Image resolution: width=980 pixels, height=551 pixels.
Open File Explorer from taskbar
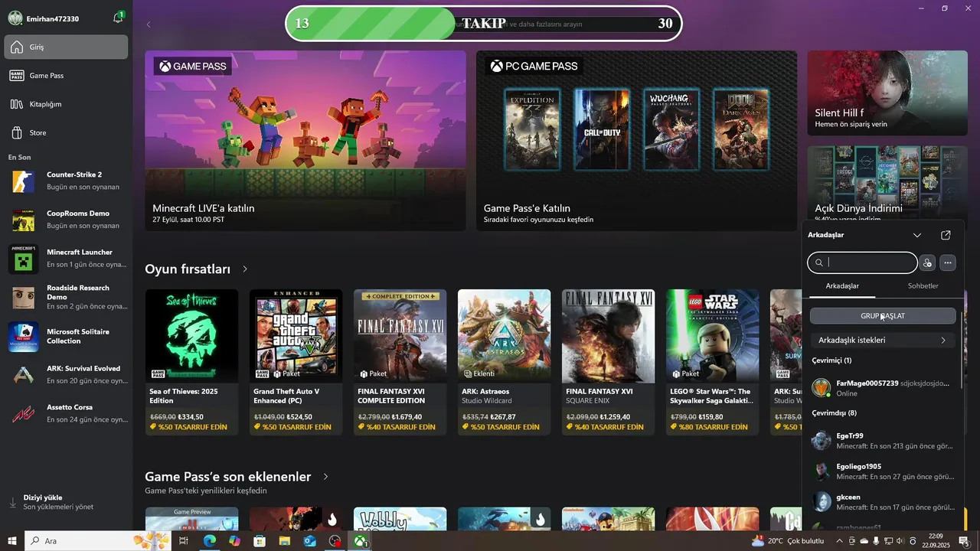(x=285, y=541)
